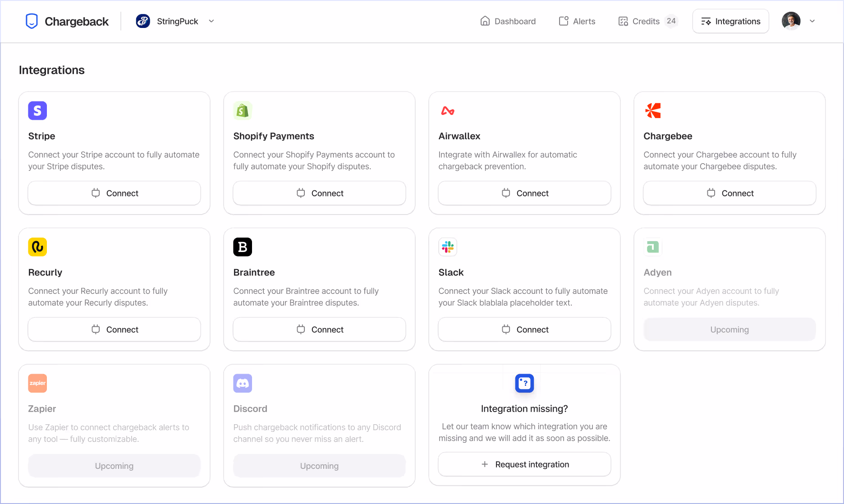The width and height of the screenshot is (844, 504).
Task: Click the Upcoming button on Adyen card
Action: click(729, 330)
